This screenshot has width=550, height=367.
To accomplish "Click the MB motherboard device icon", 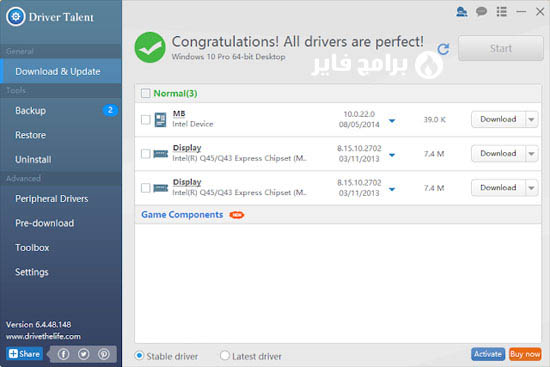I will pos(160,120).
